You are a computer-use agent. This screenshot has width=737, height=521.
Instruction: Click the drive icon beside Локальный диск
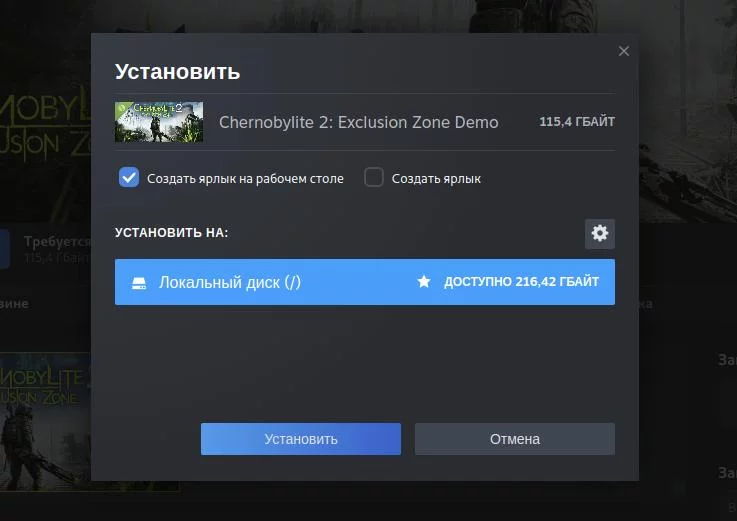139,283
